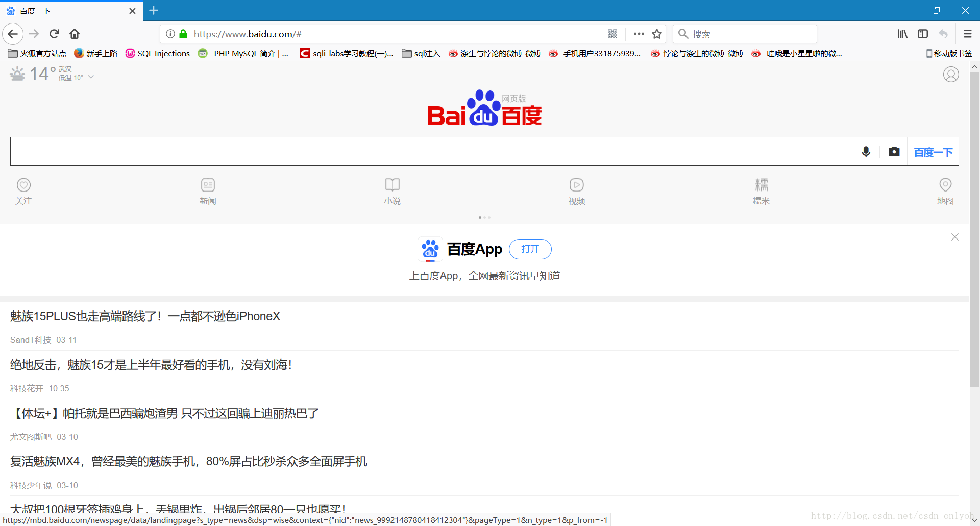Open sql注入 bookmark folder
Image resolution: width=980 pixels, height=526 pixels.
[421, 53]
